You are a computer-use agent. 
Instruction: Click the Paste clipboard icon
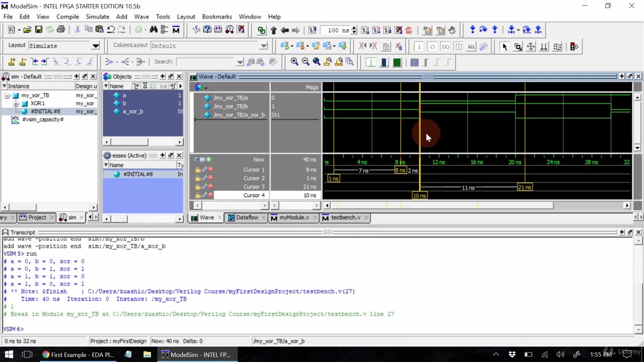coord(100,30)
